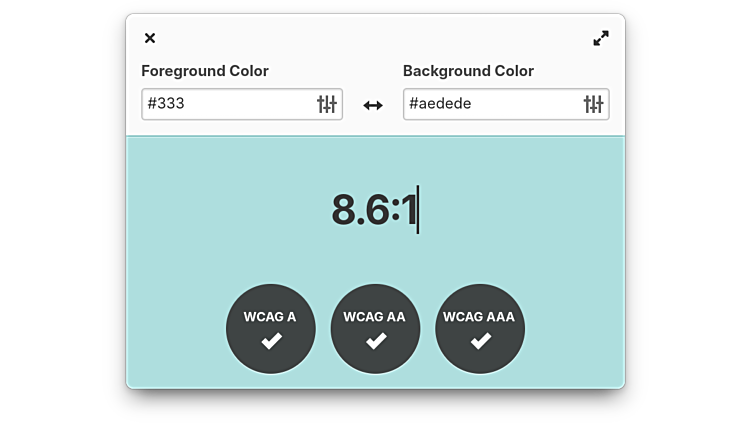The image size is (752, 423).
Task: Select the WCAG A badge label
Action: (x=270, y=317)
